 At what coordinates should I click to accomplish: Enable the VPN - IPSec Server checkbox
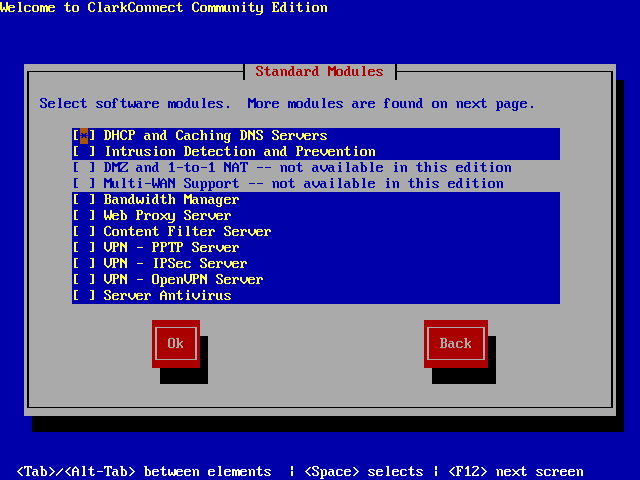coord(84,263)
